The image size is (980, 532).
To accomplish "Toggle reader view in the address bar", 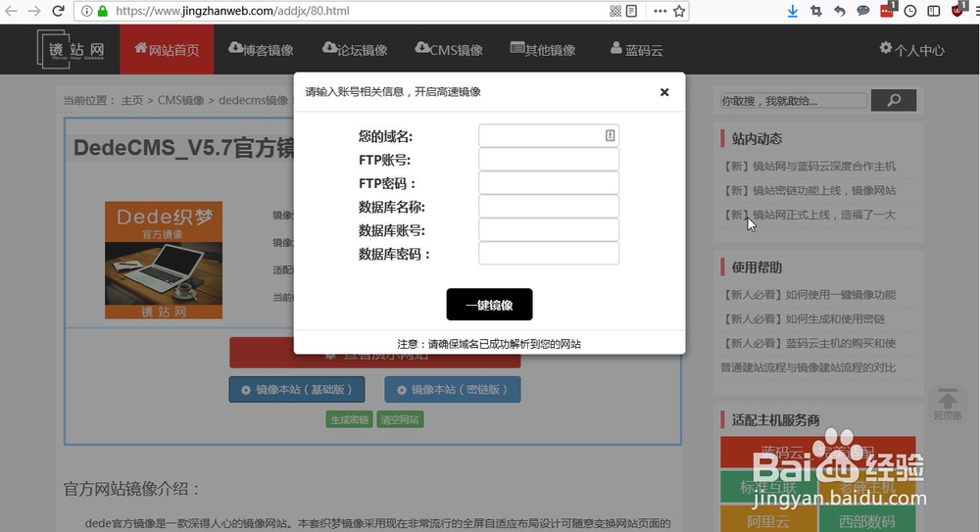I will 631,11.
